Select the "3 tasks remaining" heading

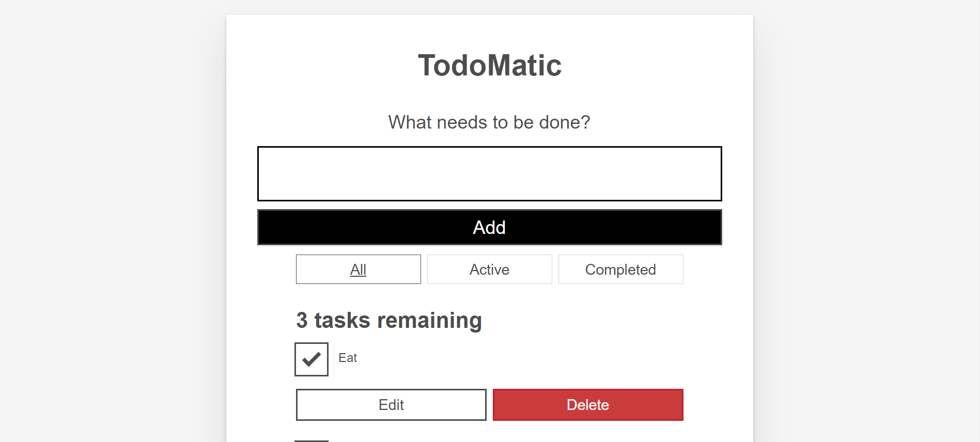click(x=388, y=320)
